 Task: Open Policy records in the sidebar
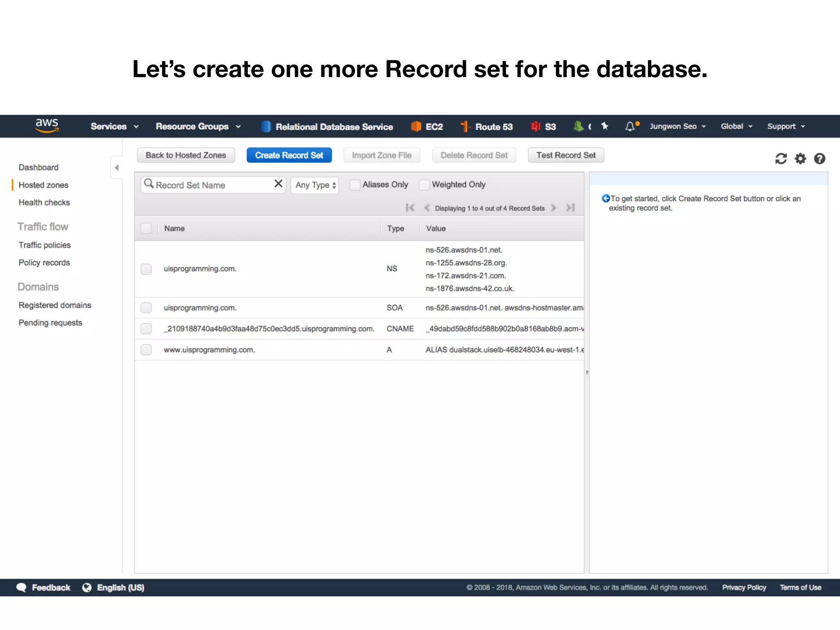pos(44,262)
